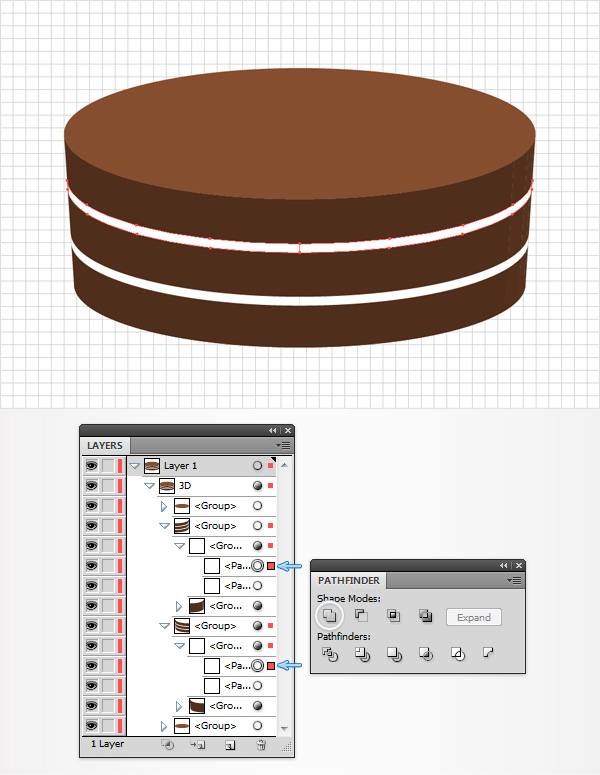Expand the lower <Gro... row with brown thumbnail

[179, 706]
